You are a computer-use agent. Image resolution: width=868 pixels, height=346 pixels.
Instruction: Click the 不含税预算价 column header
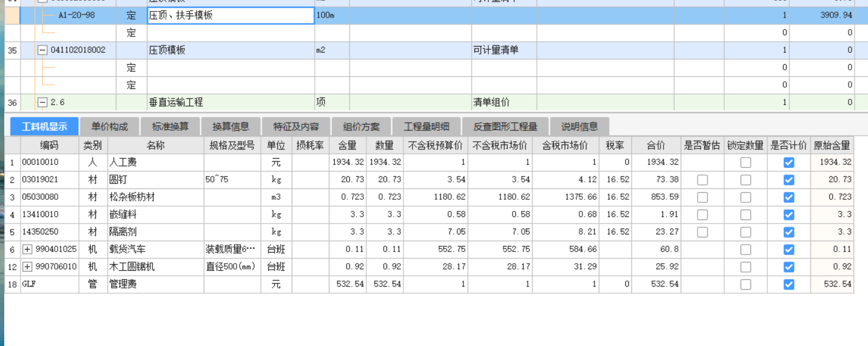coord(436,145)
